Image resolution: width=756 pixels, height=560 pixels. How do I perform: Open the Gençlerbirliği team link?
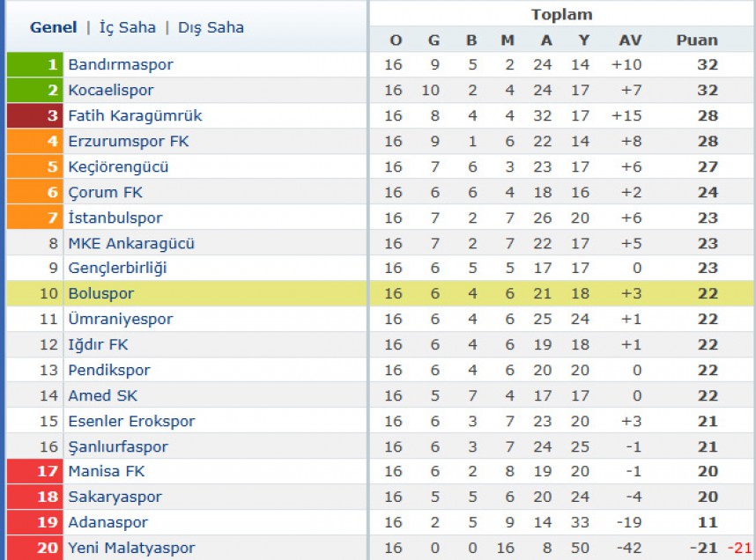[117, 268]
